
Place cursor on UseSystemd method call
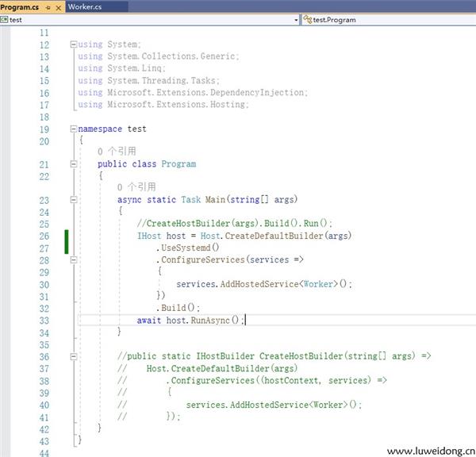point(187,248)
